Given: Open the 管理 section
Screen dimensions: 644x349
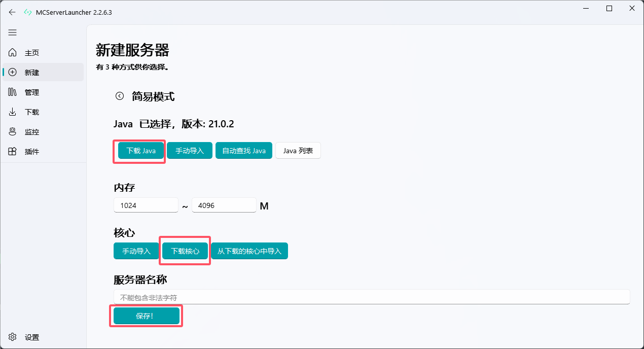Looking at the screenshot, I should click(43, 92).
